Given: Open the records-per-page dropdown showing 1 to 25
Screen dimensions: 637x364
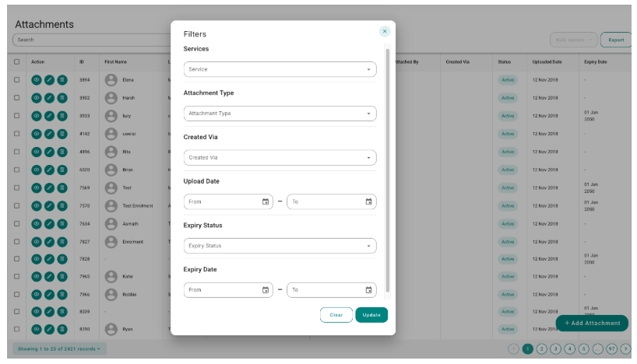Looking at the screenshot, I should 59,348.
